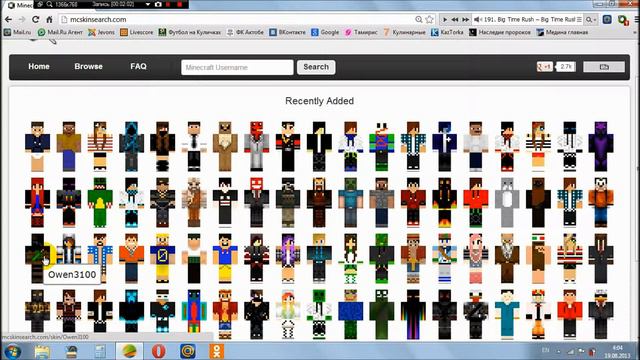The image size is (640, 360).
Task: Go back using the browser back arrow
Action: [8, 19]
